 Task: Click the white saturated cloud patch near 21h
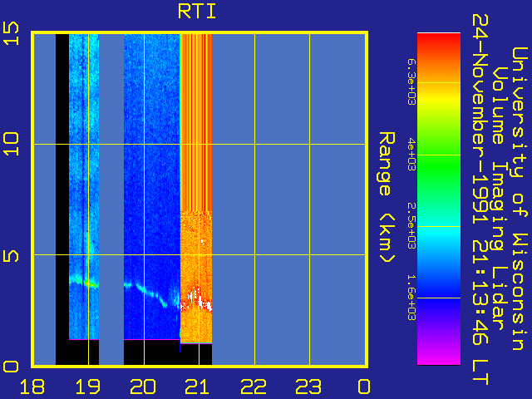(x=196, y=300)
